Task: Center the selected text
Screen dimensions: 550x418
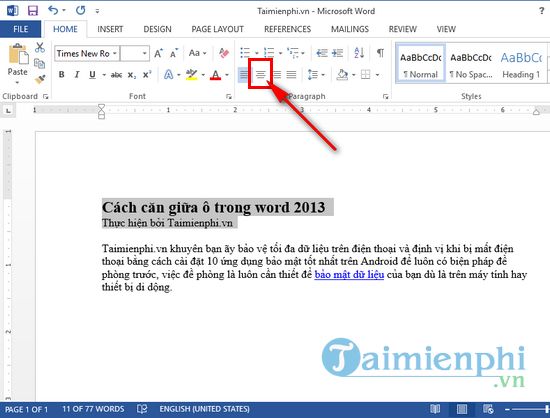Action: pyautogui.click(x=260, y=75)
